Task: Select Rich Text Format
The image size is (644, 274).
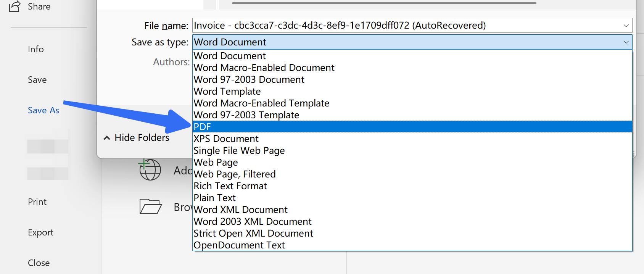Action: point(412,186)
